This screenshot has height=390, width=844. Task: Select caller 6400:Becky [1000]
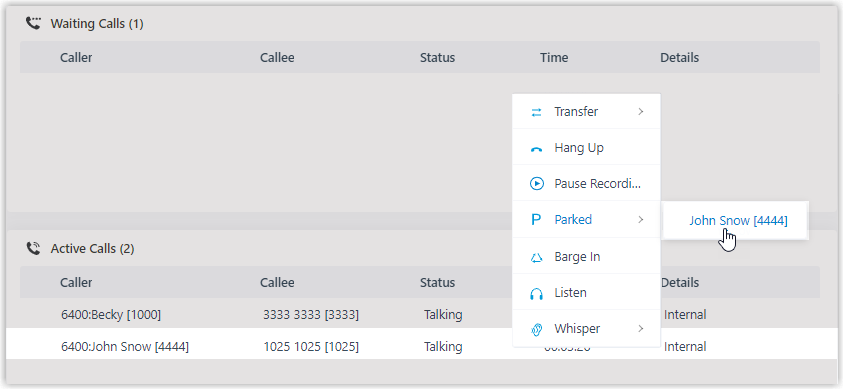tap(111, 315)
